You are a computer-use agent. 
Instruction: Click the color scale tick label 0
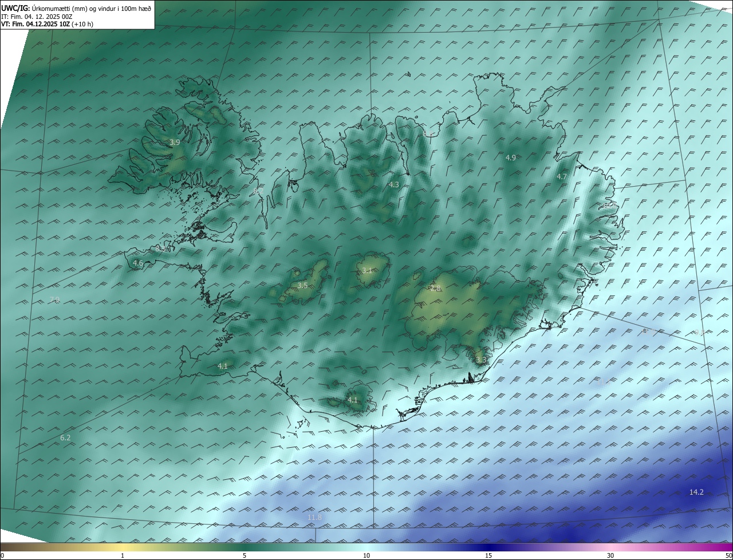coord(2,555)
